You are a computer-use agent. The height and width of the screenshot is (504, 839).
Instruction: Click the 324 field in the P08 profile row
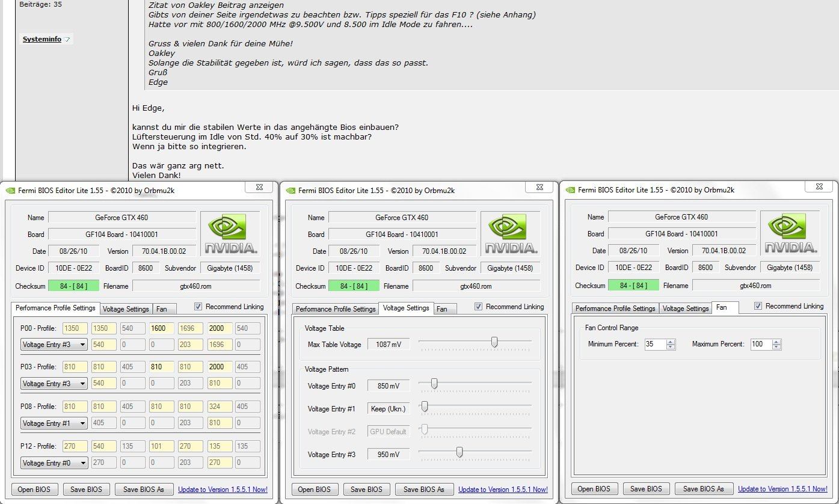pos(220,407)
